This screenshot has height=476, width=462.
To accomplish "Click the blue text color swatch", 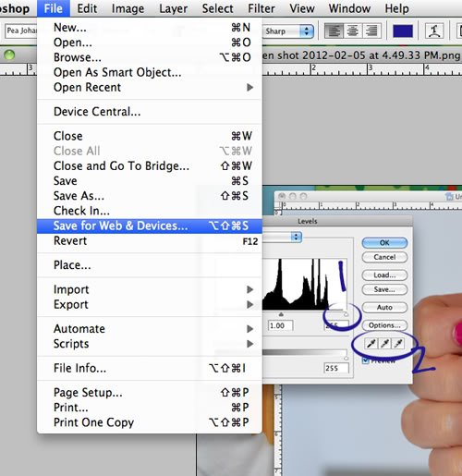I will 403,31.
